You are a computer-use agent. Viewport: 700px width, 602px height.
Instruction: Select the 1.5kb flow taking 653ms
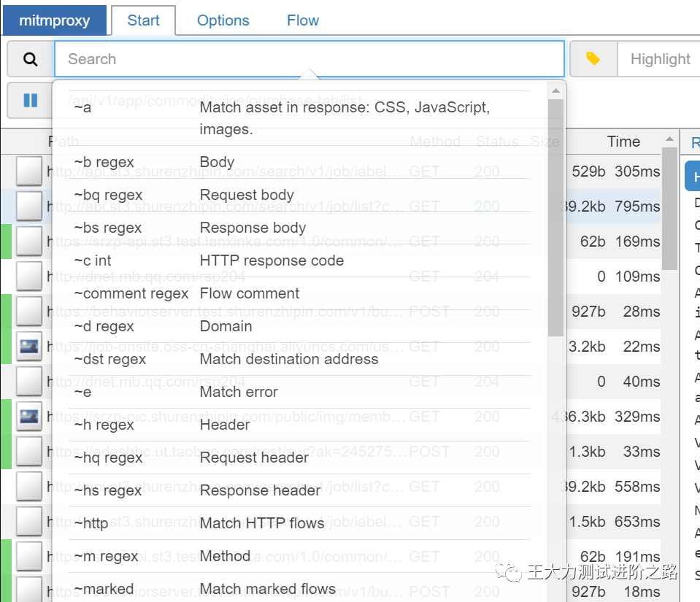(x=331, y=522)
